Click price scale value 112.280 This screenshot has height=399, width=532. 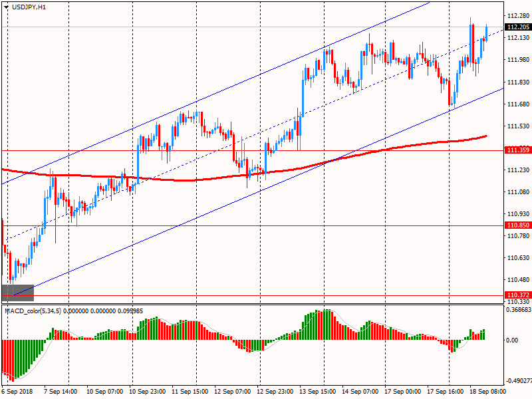click(x=519, y=16)
